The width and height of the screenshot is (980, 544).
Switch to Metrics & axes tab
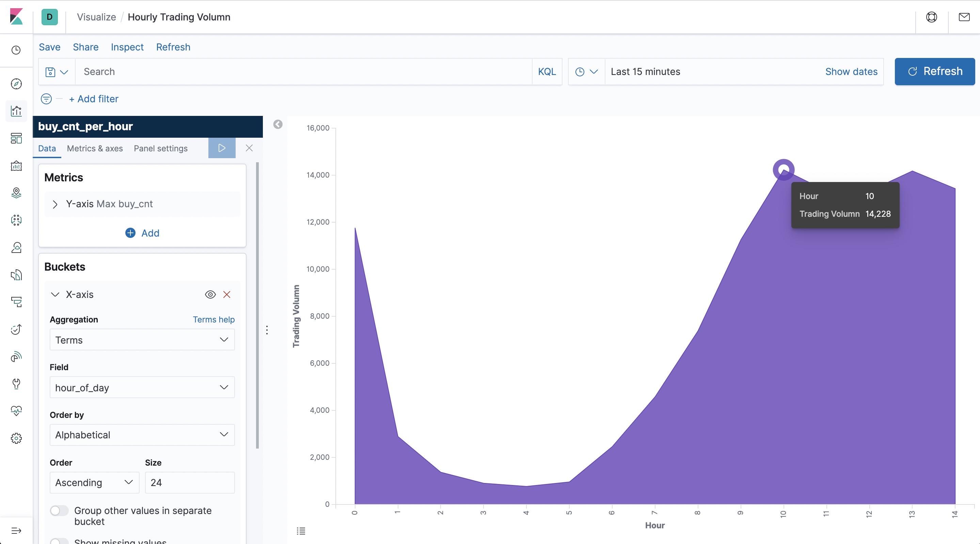tap(95, 149)
